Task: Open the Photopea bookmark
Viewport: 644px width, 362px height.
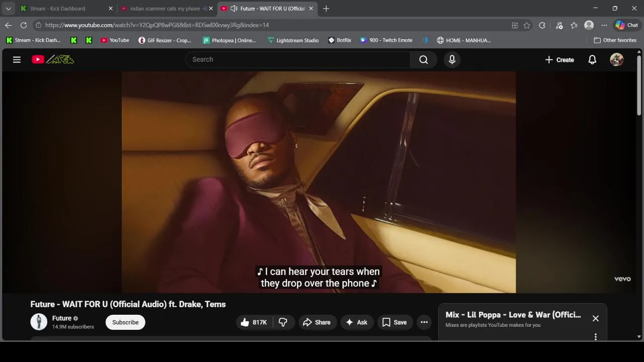Action: coord(229,40)
